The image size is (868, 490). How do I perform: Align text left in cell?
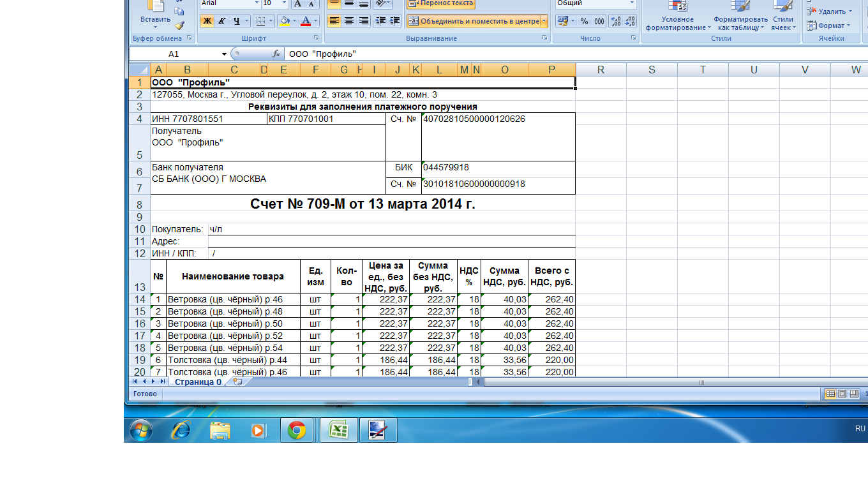(x=334, y=21)
